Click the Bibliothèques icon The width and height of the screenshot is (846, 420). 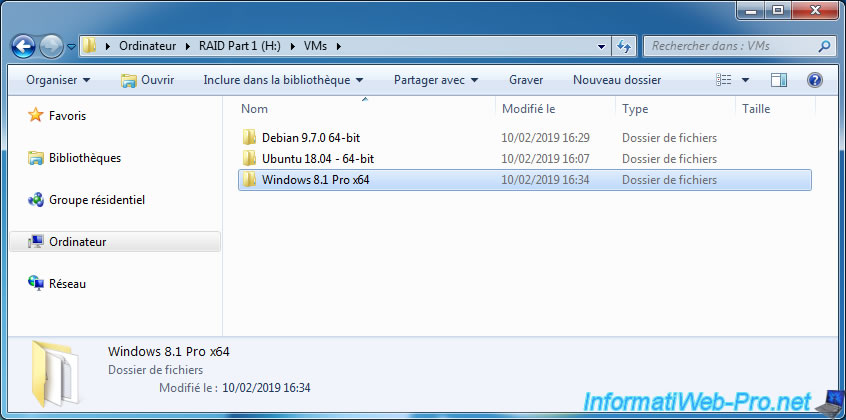click(36, 158)
